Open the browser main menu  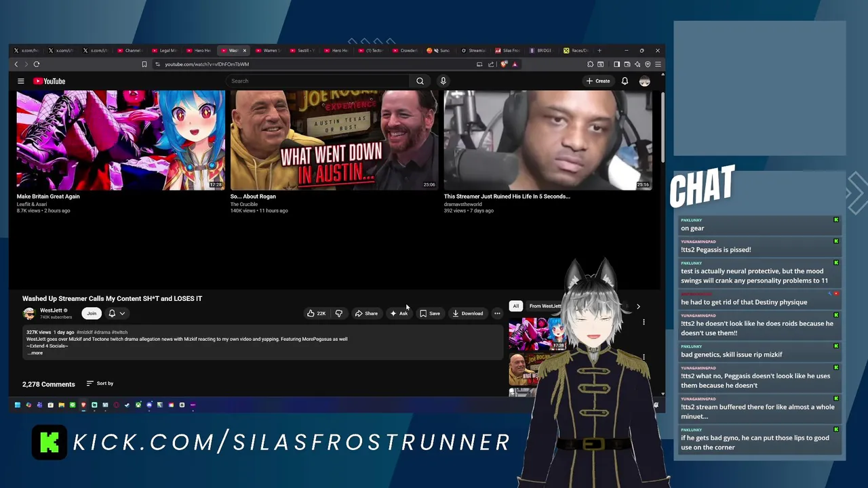coord(658,64)
